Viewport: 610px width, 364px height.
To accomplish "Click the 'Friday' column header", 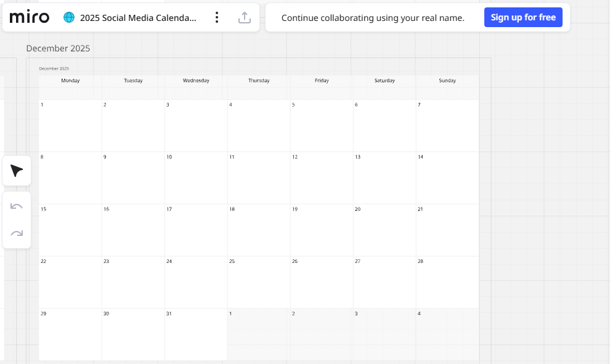I will 322,80.
